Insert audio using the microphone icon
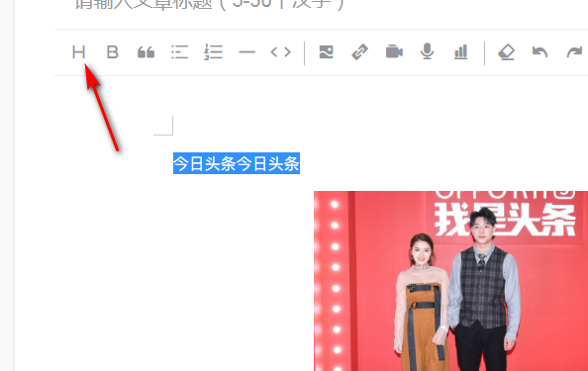 pos(427,52)
